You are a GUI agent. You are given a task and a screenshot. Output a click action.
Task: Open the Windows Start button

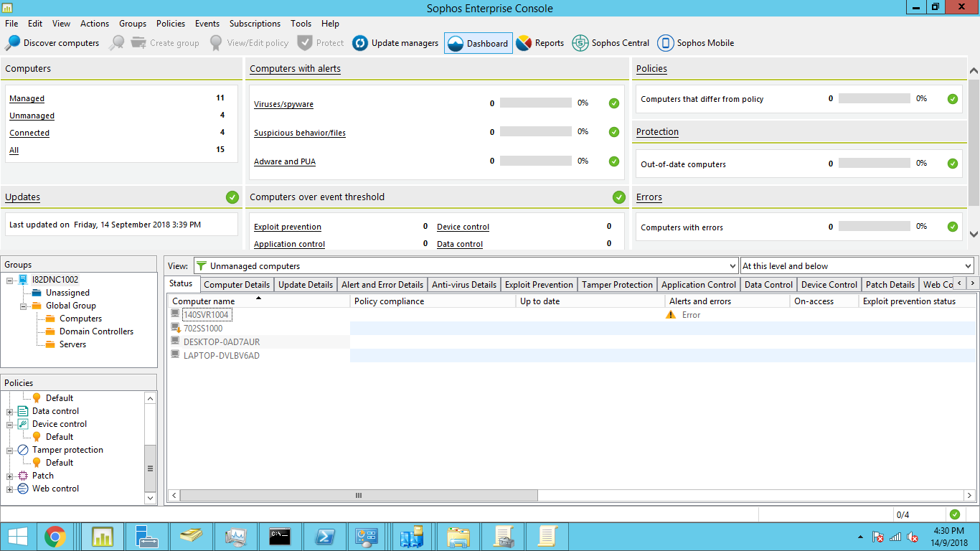pyautogui.click(x=17, y=537)
